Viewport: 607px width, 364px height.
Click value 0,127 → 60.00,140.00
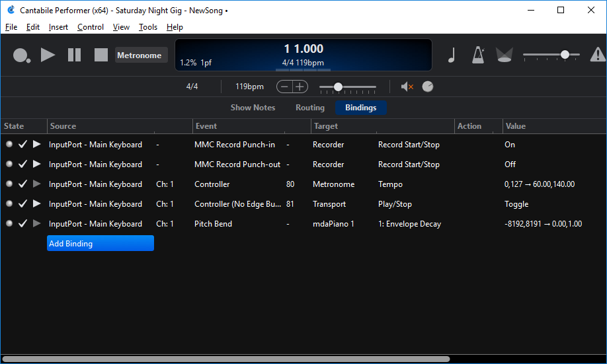pos(540,184)
